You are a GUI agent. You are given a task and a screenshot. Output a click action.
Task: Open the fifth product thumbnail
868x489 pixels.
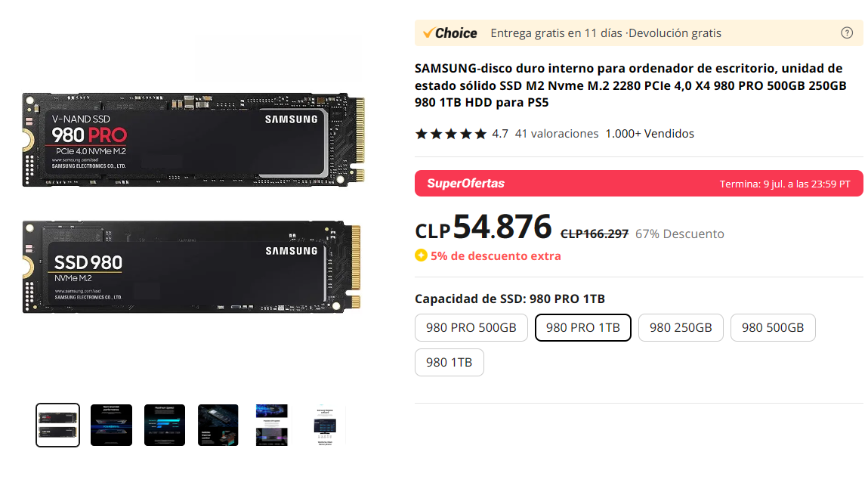[x=272, y=425]
